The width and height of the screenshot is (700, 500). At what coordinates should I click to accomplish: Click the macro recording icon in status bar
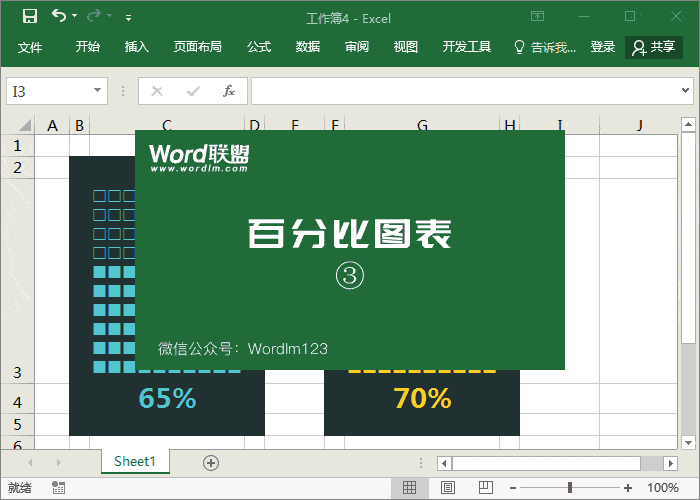(x=59, y=487)
